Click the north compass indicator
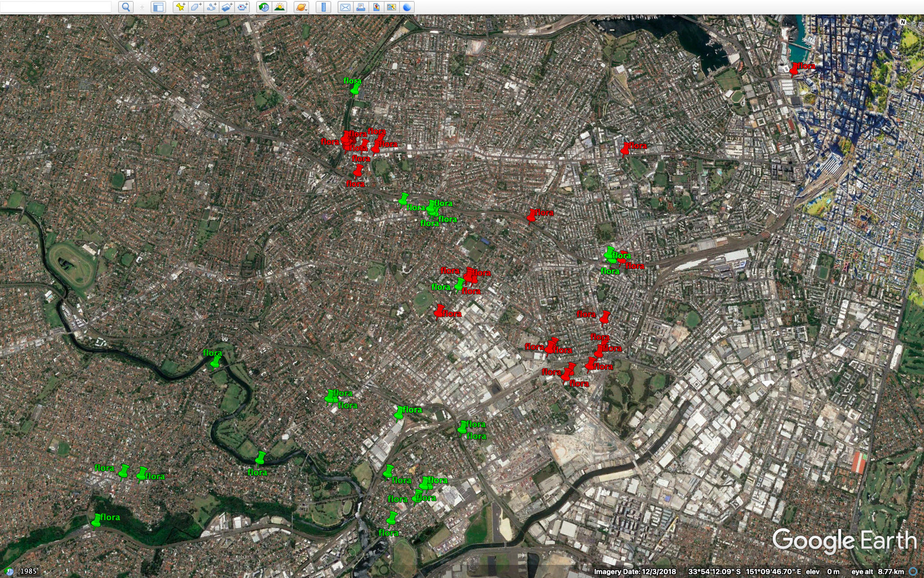 coord(903,22)
